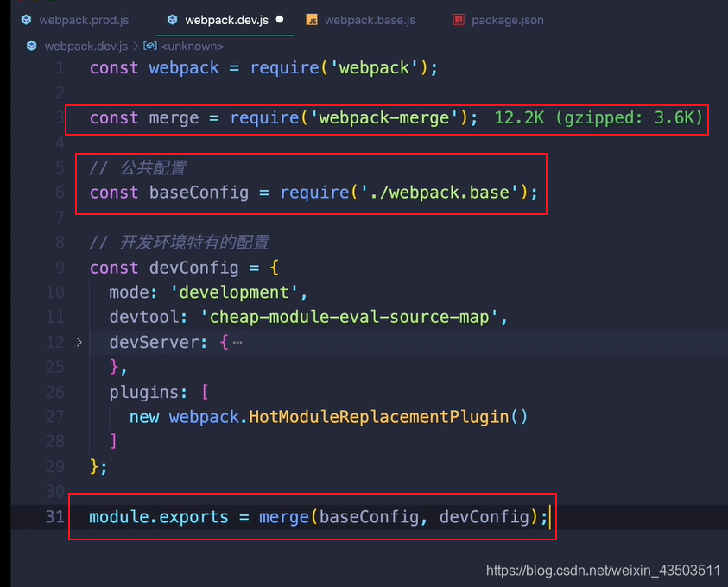This screenshot has width=728, height=587.
Task: Click the 'merge(' call on line 31
Action: (x=288, y=517)
